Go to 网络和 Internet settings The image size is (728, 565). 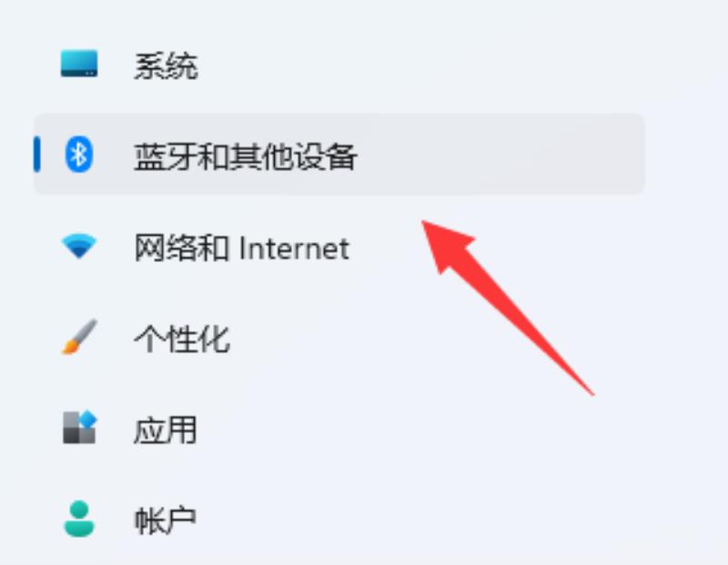(241, 247)
